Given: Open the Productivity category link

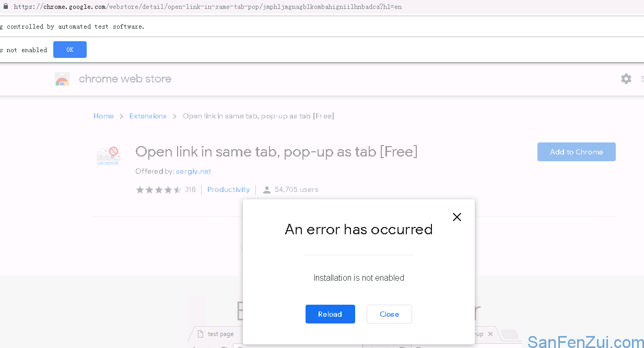Looking at the screenshot, I should pyautogui.click(x=229, y=189).
